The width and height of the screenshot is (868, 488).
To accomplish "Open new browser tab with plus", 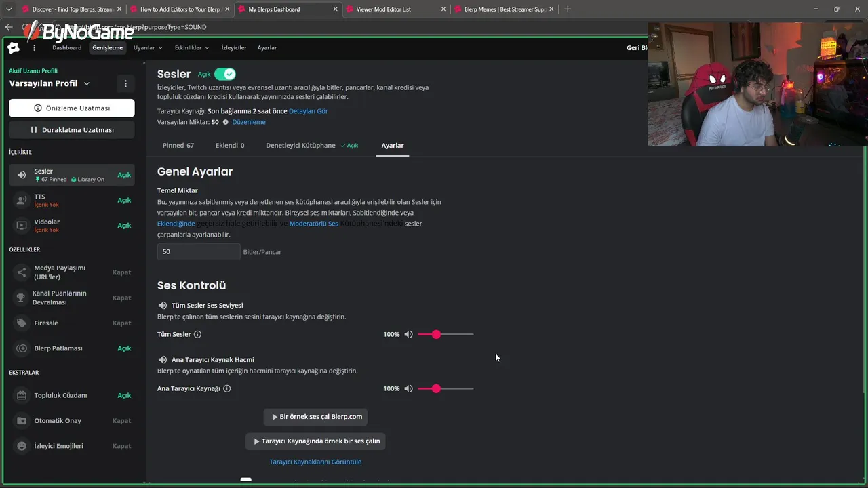I will [568, 9].
